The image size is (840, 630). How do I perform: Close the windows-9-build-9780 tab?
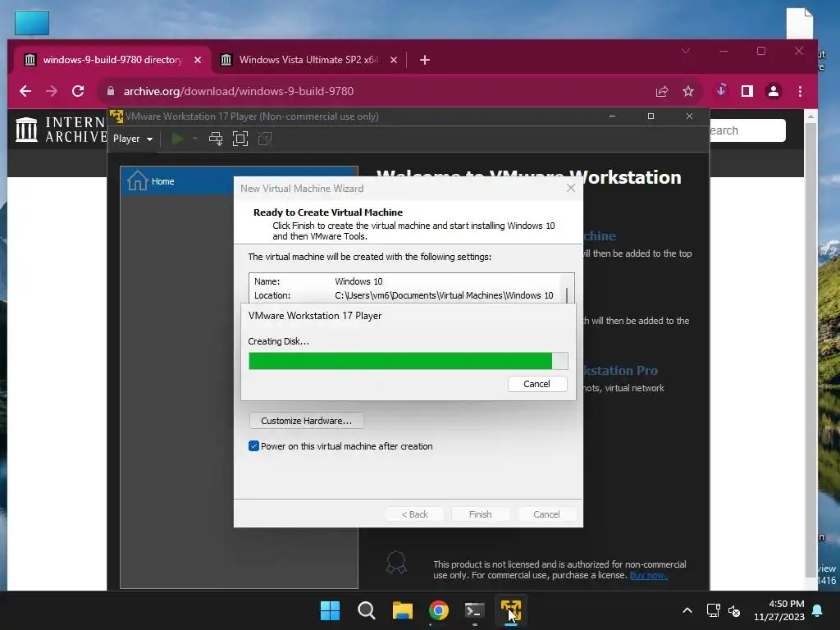[x=198, y=60]
